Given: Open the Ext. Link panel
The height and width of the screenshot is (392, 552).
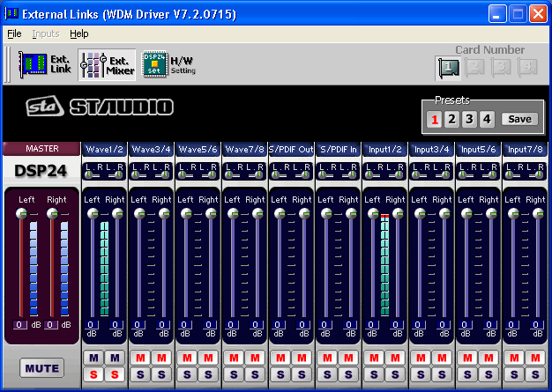Looking at the screenshot, I should point(45,64).
